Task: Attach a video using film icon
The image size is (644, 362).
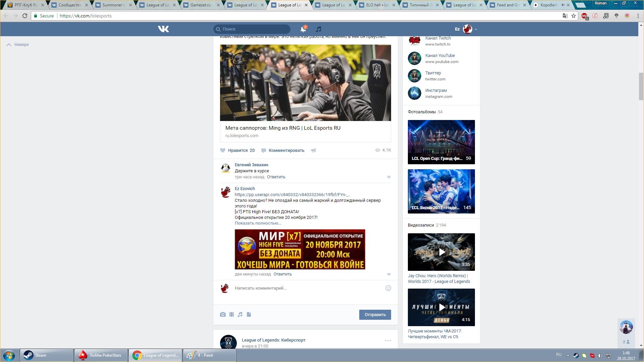Action: pyautogui.click(x=231, y=314)
